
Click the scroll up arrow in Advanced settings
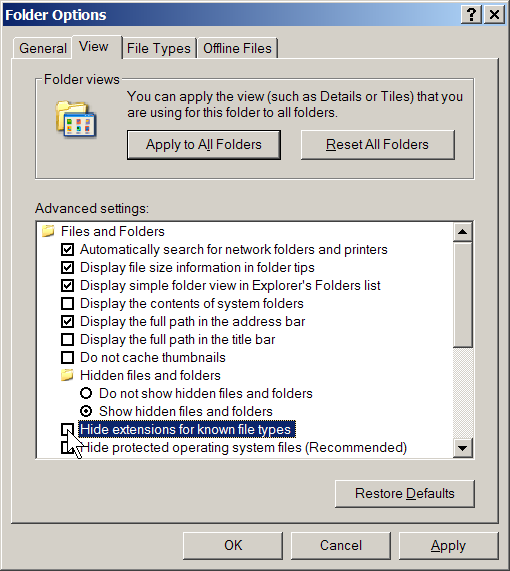click(x=463, y=232)
